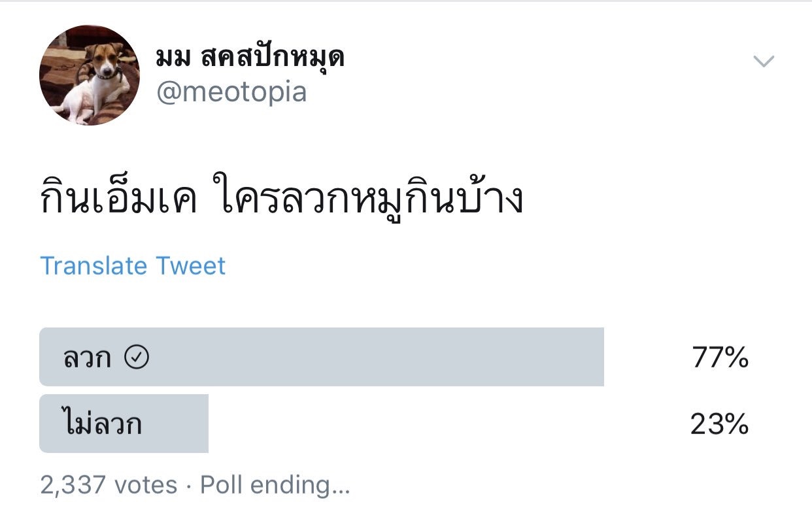Click the phrase ใครลวกหมูกินบ้าง in the tweet
This screenshot has width=812, height=519.
368,199
